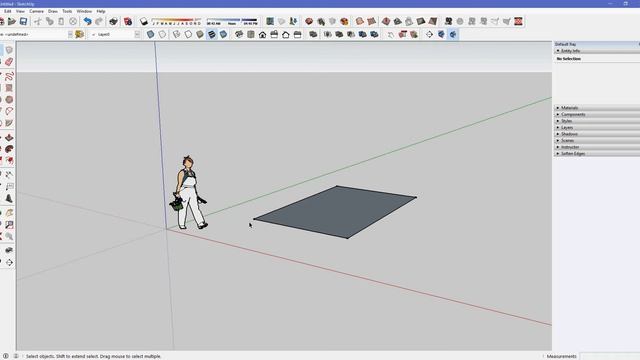The width and height of the screenshot is (640, 360).
Task: Select the Follow Me tool
Action: (x=9, y=149)
